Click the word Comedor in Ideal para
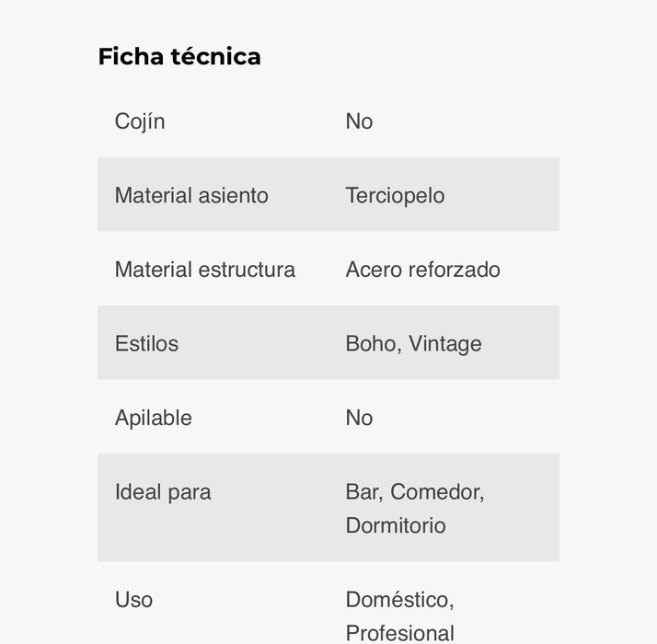 coord(436,491)
